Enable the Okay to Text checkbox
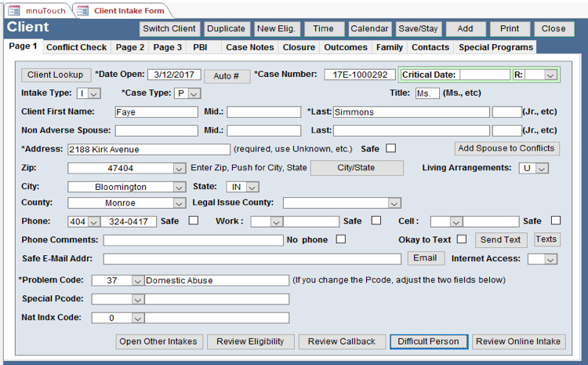This screenshot has width=588, height=365. (x=462, y=239)
